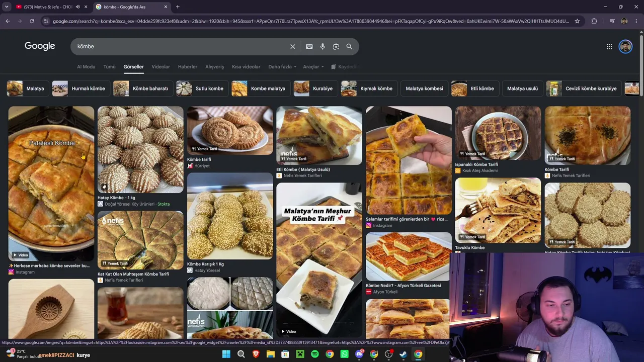
Task: Open the Windows Start menu
Action: tap(226, 354)
